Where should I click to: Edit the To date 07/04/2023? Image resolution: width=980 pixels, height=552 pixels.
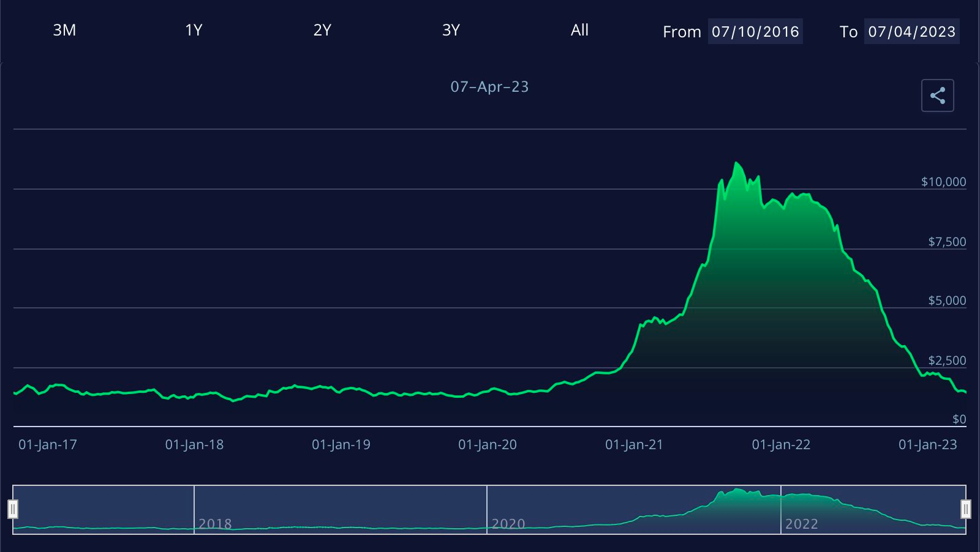(912, 31)
